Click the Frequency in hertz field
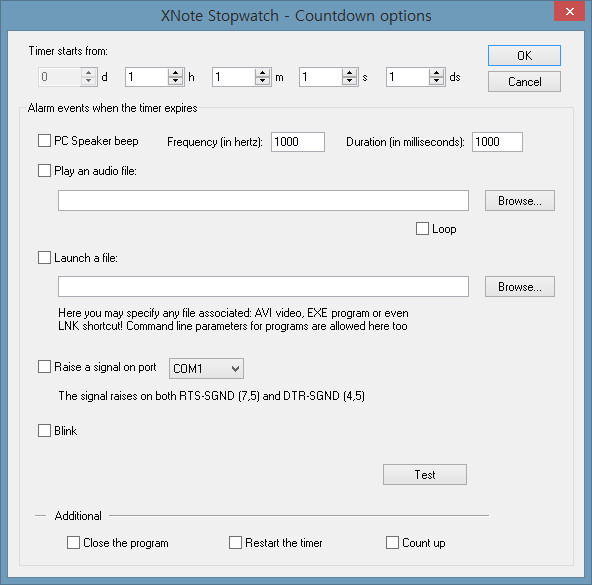Image resolution: width=592 pixels, height=585 pixels. click(x=298, y=142)
